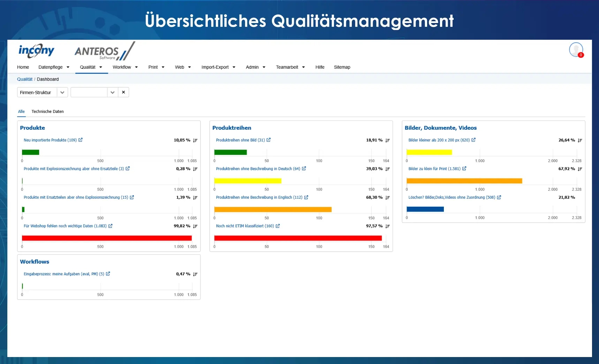The height and width of the screenshot is (364, 599).
Task: Click sort icon beside 68,30 % value
Action: [x=387, y=197]
